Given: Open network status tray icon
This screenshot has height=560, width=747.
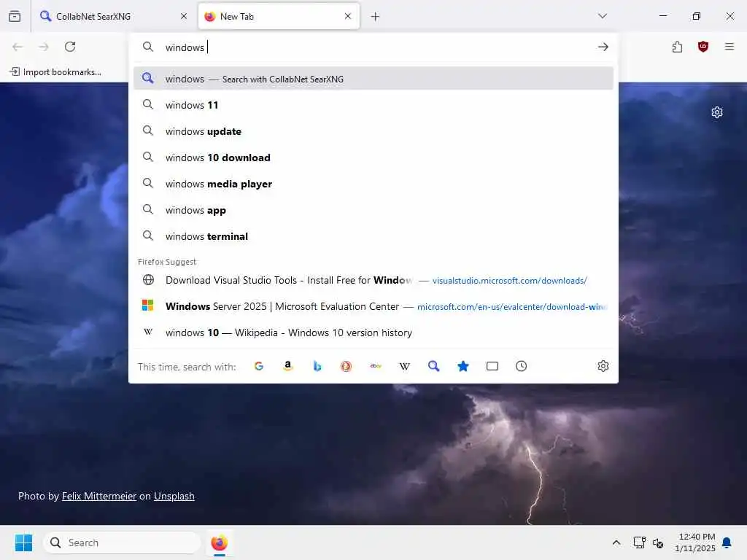Looking at the screenshot, I should (639, 542).
